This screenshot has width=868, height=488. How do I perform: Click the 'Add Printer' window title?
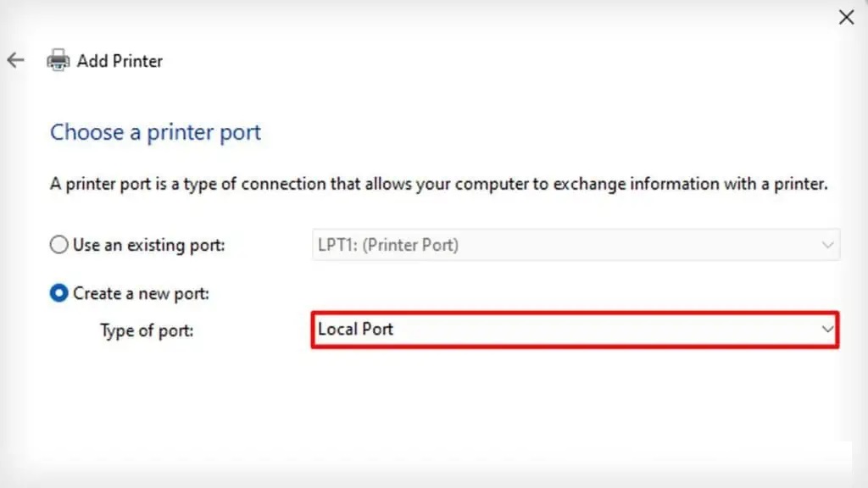[x=120, y=61]
